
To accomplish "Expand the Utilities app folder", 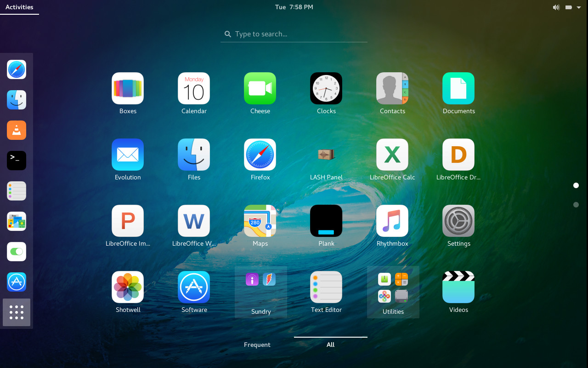I will (x=393, y=292).
